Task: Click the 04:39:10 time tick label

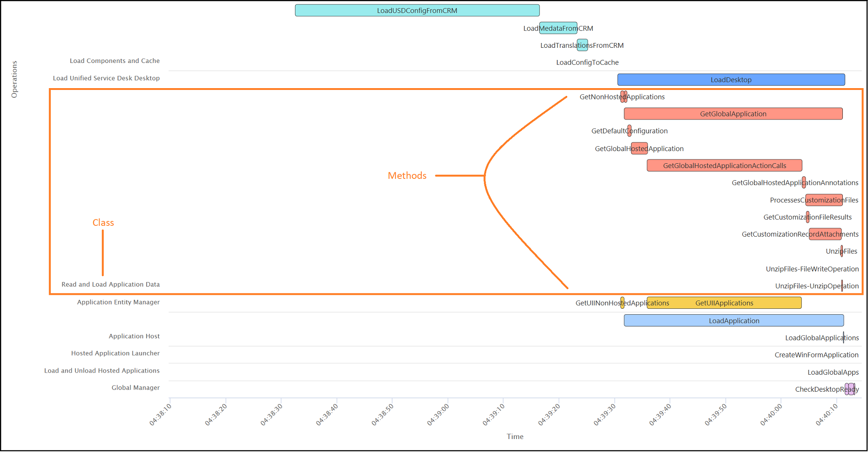Action: tap(494, 415)
